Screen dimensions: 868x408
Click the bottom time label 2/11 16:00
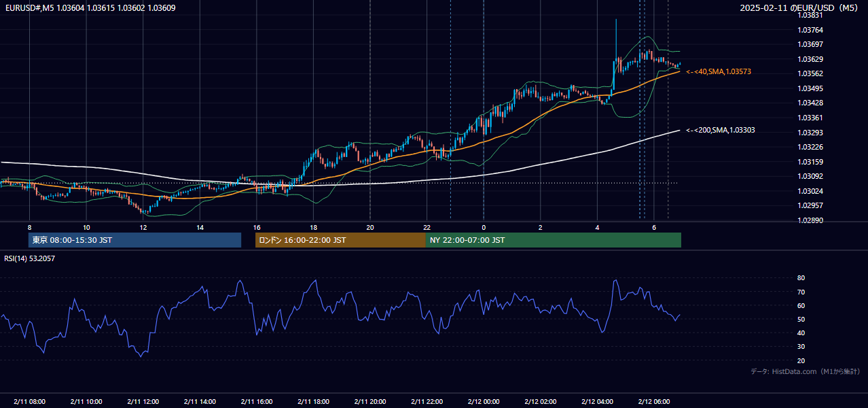(257, 402)
